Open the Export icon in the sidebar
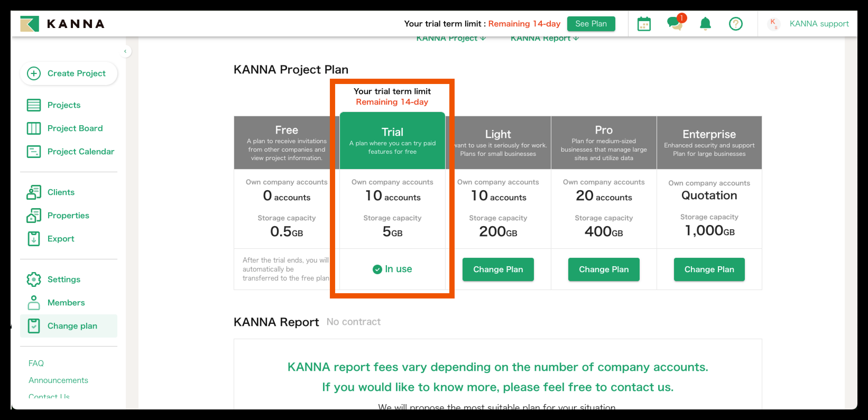 click(34, 239)
